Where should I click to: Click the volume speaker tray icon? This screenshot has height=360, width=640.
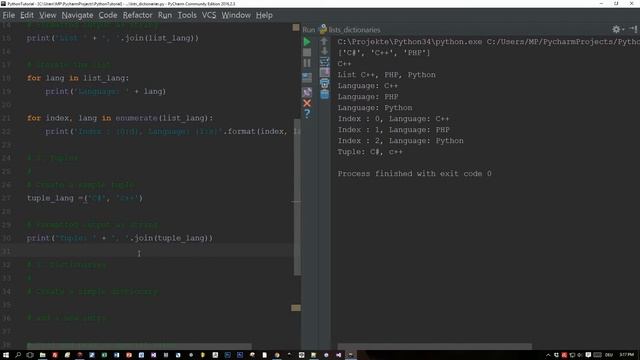click(580, 355)
